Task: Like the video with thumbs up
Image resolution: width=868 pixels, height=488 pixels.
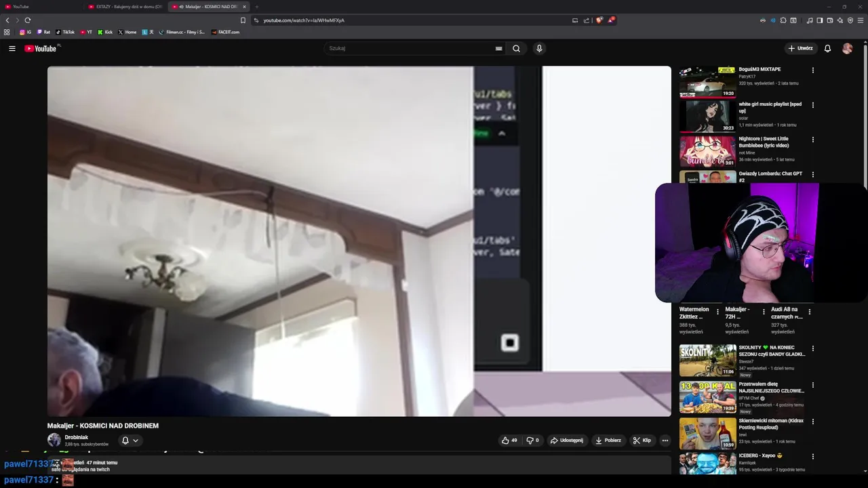Action: pyautogui.click(x=509, y=441)
